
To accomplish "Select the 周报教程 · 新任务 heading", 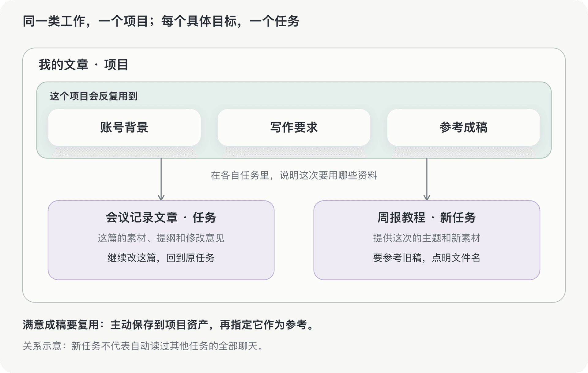I will tap(427, 218).
